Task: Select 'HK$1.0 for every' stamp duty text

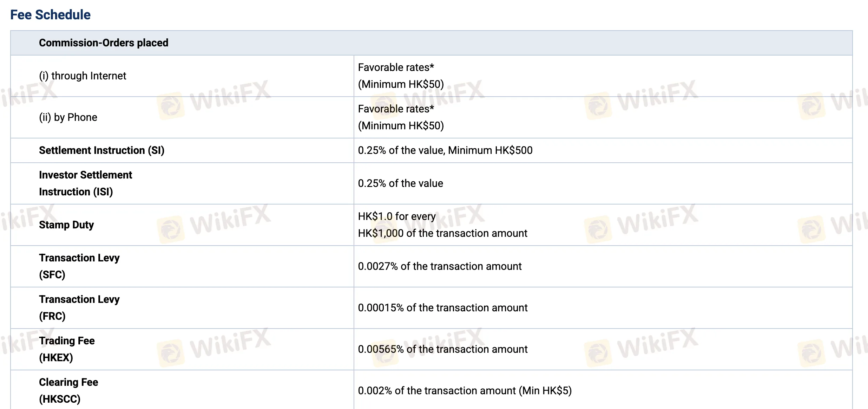Action: pos(397,216)
